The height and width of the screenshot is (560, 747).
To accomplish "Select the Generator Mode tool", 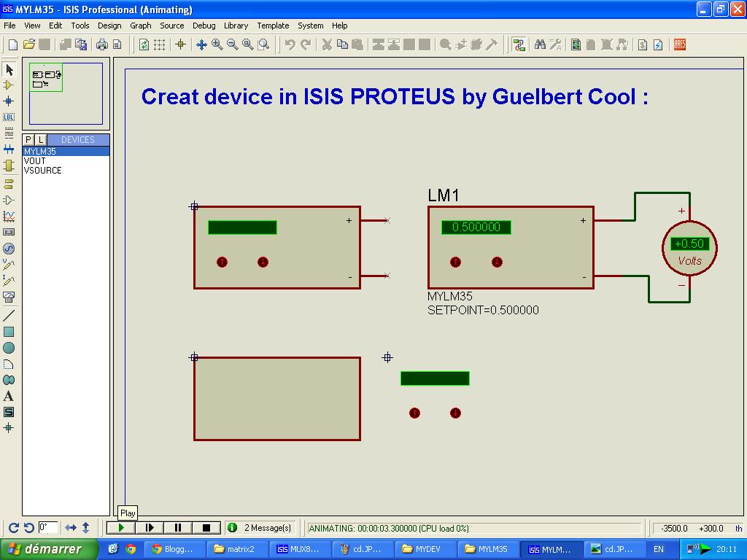I will (9, 249).
